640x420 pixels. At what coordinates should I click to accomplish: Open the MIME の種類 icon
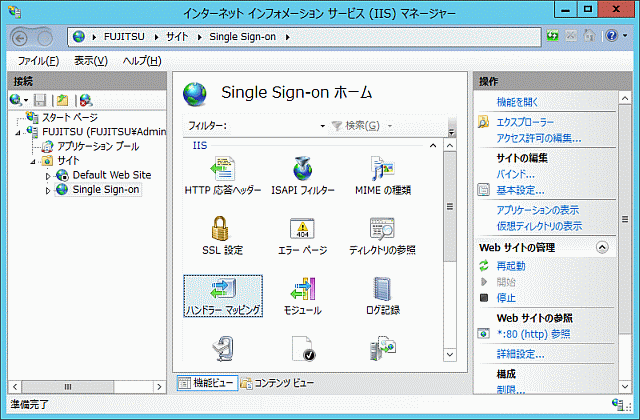(x=382, y=171)
